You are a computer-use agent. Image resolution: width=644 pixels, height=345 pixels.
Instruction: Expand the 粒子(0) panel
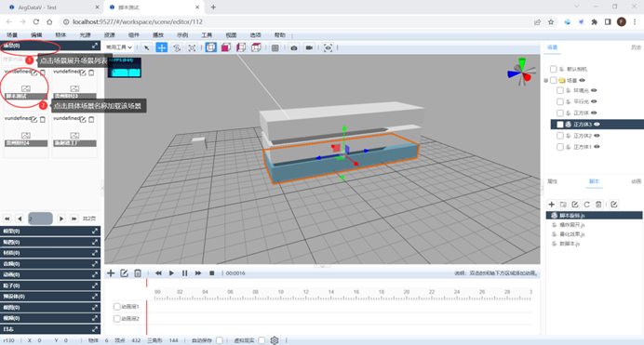95,285
